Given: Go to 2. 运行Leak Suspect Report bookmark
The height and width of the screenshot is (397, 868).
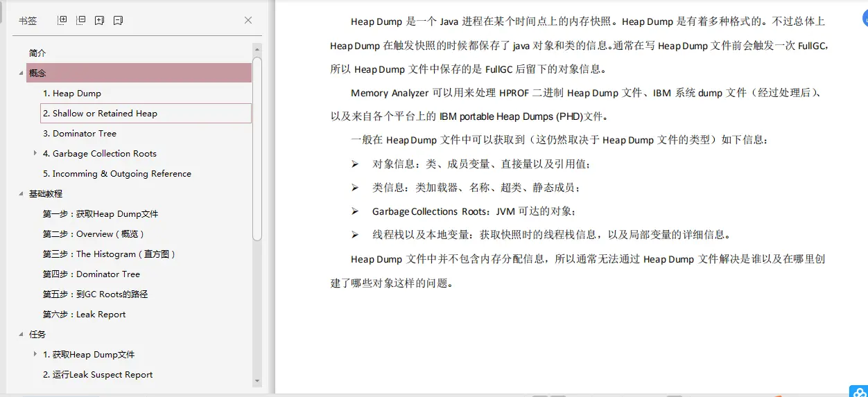Looking at the screenshot, I should pos(98,375).
